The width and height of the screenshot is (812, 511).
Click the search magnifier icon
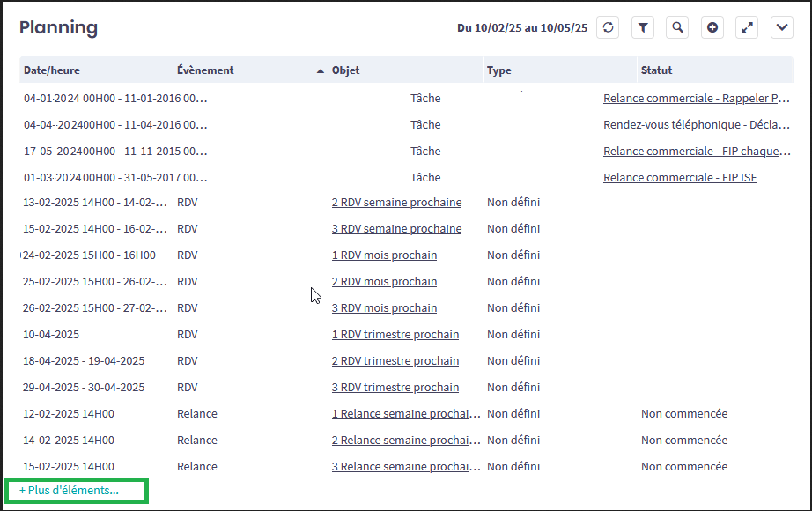click(677, 28)
